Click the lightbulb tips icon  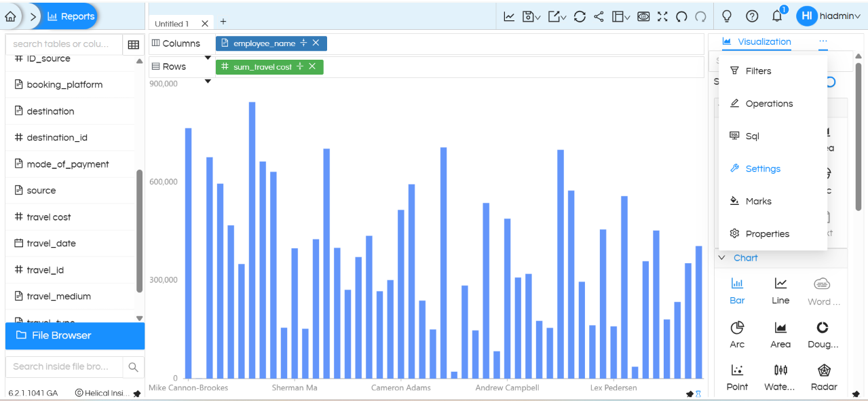coord(726,16)
